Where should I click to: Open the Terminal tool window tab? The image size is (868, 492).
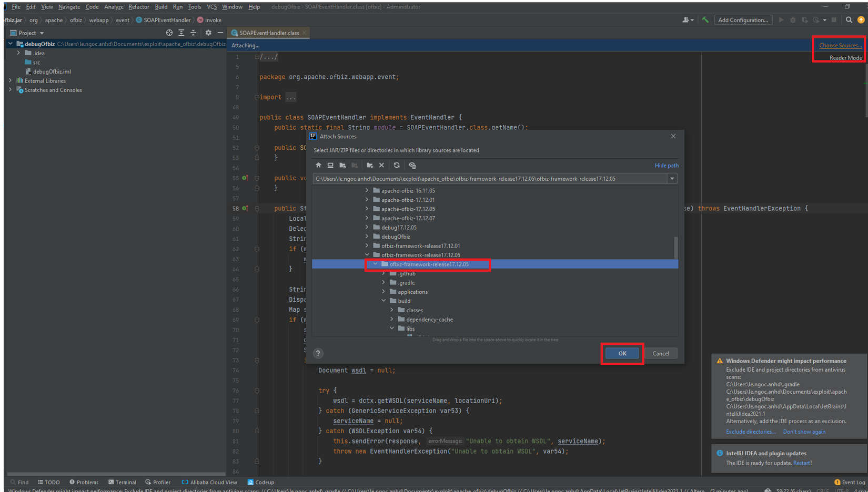122,482
